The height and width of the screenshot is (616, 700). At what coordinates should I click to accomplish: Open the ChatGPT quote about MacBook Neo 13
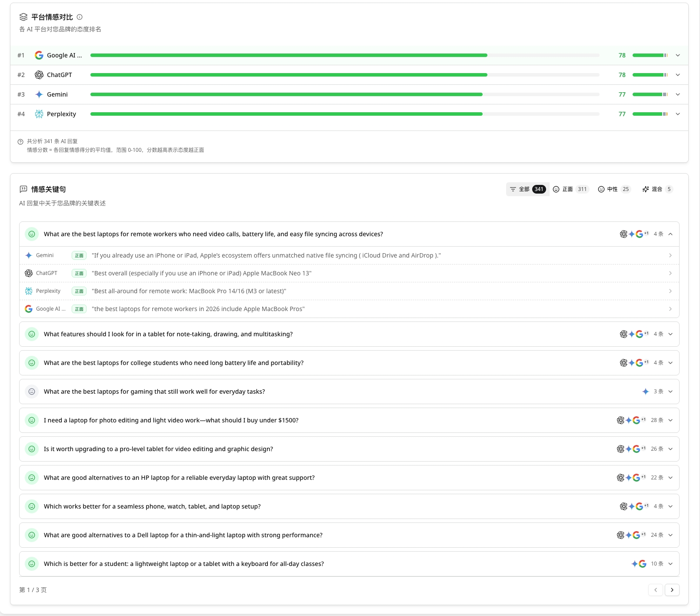tap(349, 273)
